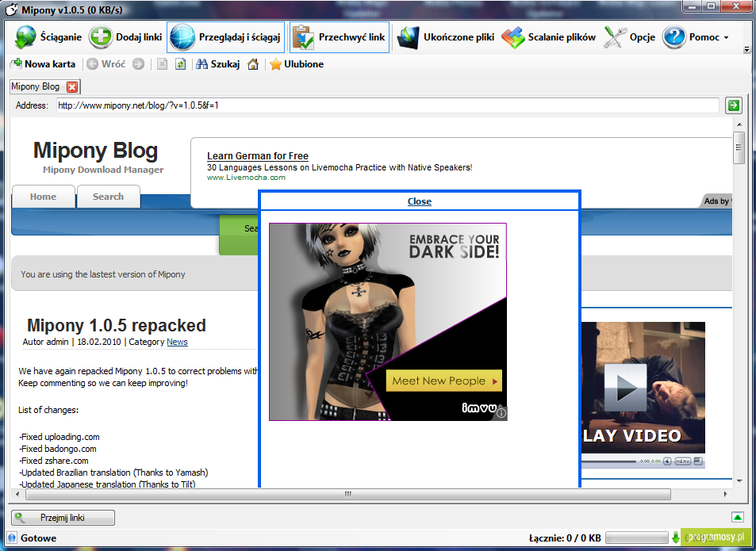The width and height of the screenshot is (756, 551).
Task: Click the imvu Embrace Your Dark Side banner
Action: tap(388, 322)
